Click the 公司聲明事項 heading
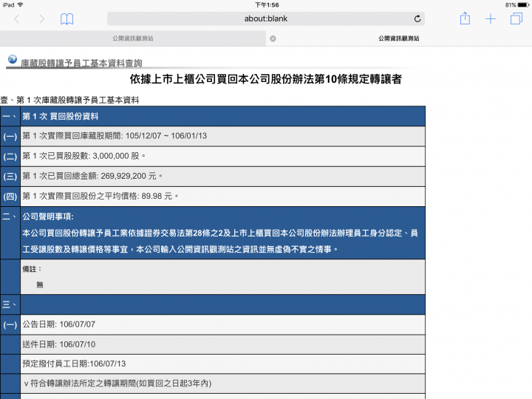Image resolution: width=532 pixels, height=399 pixels. pos(48,216)
